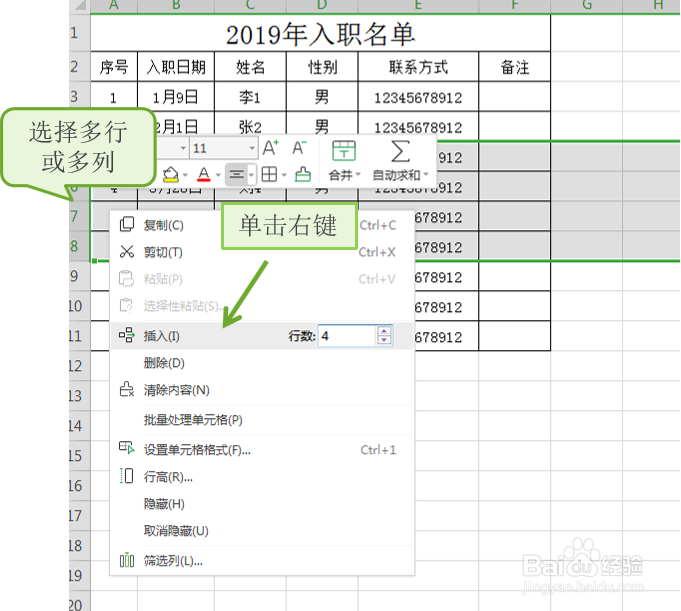Click the 性别 header cell

pyautogui.click(x=322, y=66)
